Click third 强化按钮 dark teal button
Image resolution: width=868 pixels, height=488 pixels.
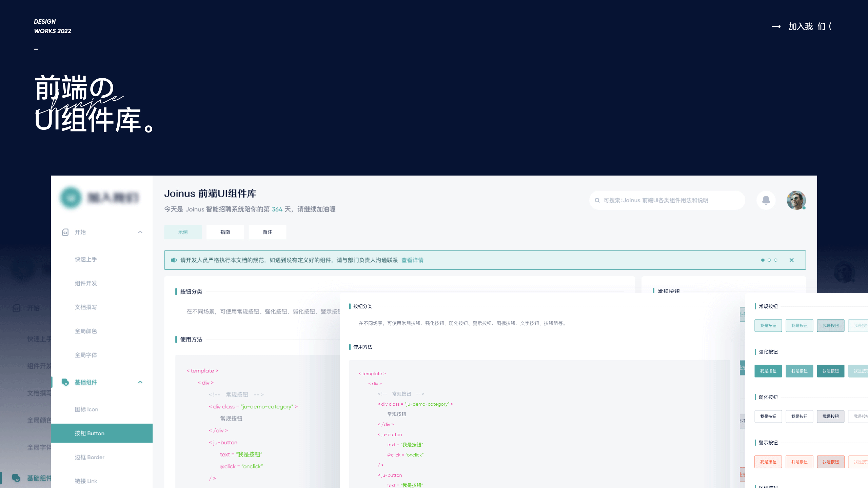[x=830, y=371]
